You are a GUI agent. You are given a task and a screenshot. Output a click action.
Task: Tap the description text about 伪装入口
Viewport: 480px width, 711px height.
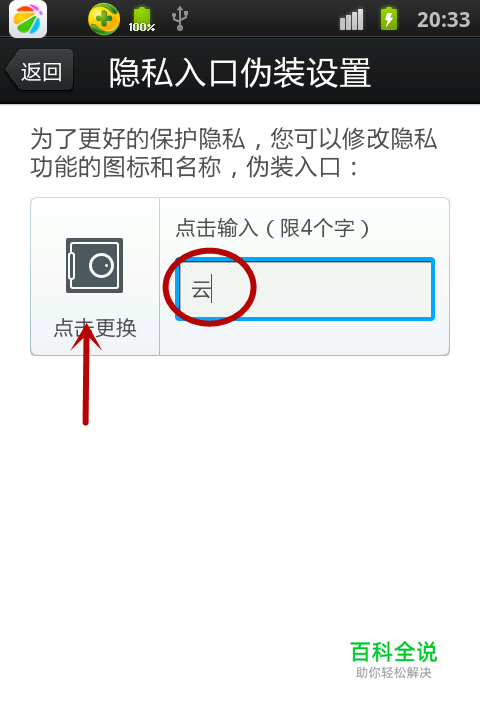pos(233,153)
